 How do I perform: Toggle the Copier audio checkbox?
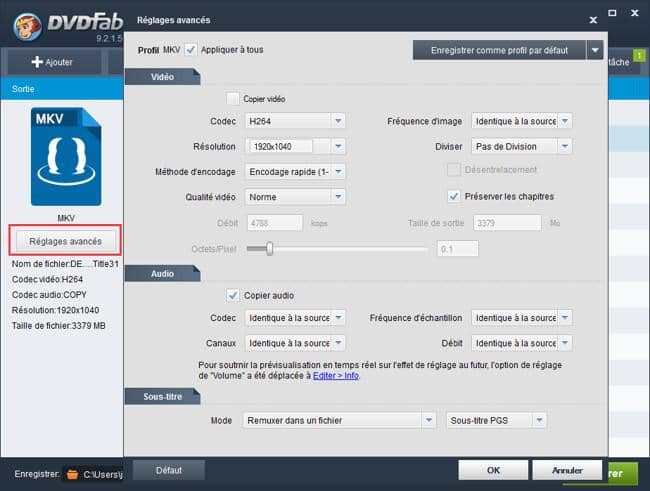233,295
